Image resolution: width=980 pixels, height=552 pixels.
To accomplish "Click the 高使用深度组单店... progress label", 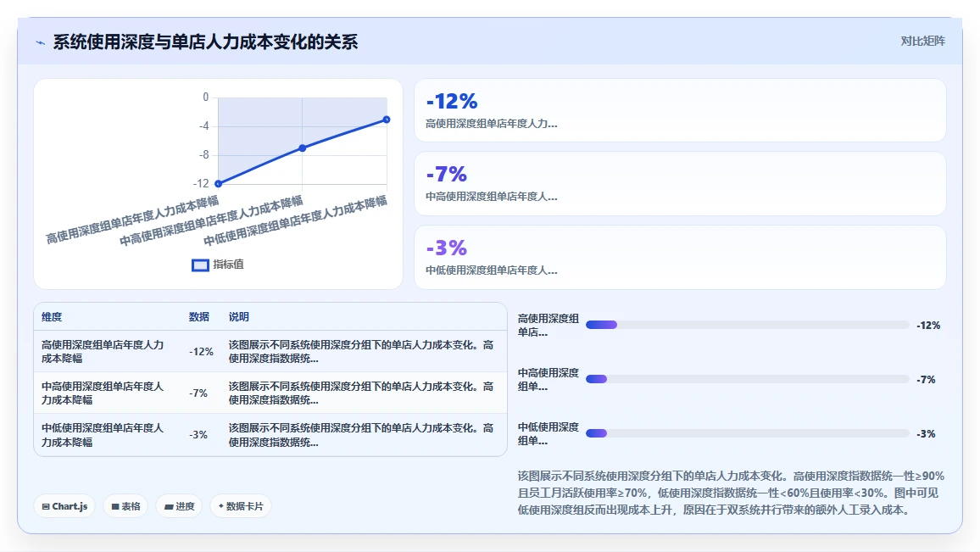I will pyautogui.click(x=548, y=325).
